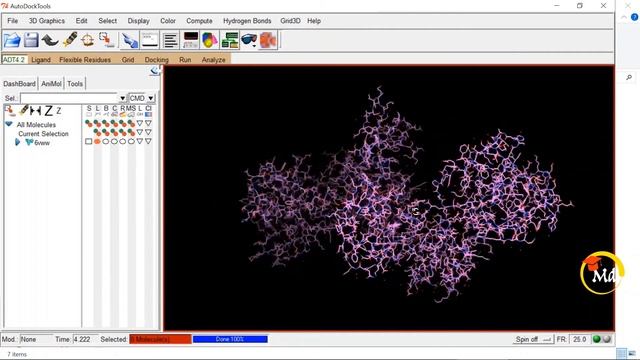The width and height of the screenshot is (640, 360).
Task: Open 6vww label triangle menu
Action: [140, 141]
